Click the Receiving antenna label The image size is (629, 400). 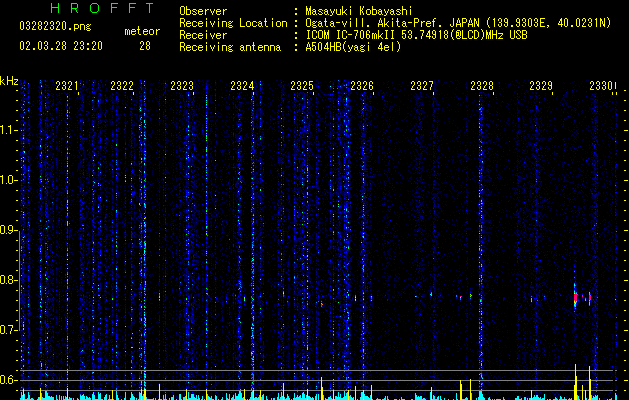[230, 47]
